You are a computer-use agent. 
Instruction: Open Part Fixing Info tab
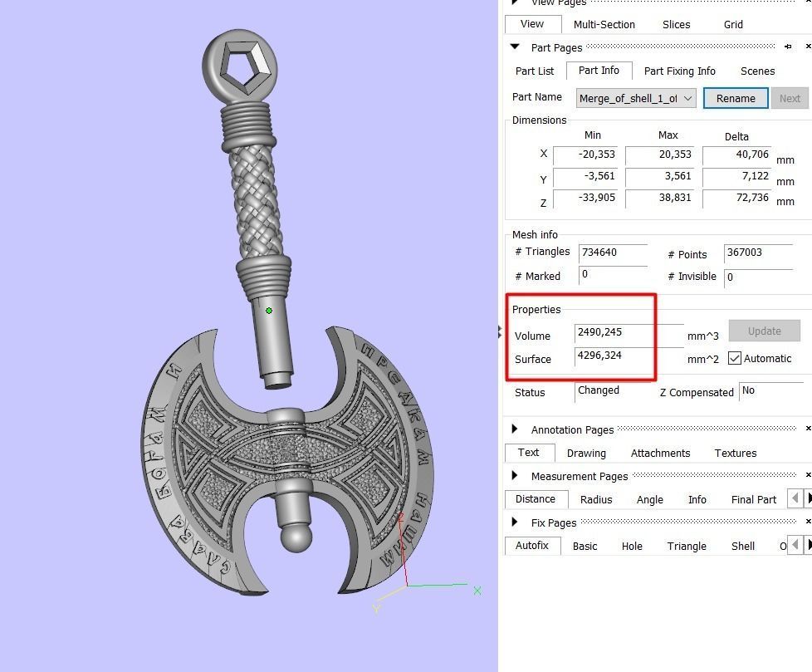(x=679, y=71)
